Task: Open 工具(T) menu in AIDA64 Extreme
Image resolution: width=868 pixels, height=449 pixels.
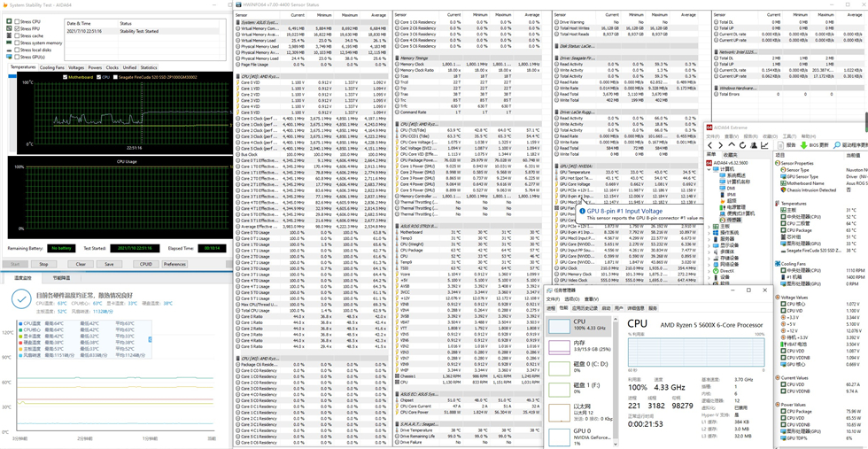Action: click(789, 136)
